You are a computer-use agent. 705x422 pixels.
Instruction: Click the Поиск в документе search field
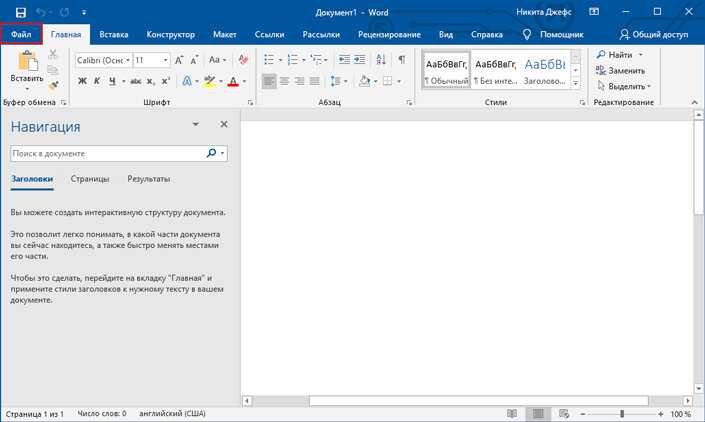tap(107, 153)
